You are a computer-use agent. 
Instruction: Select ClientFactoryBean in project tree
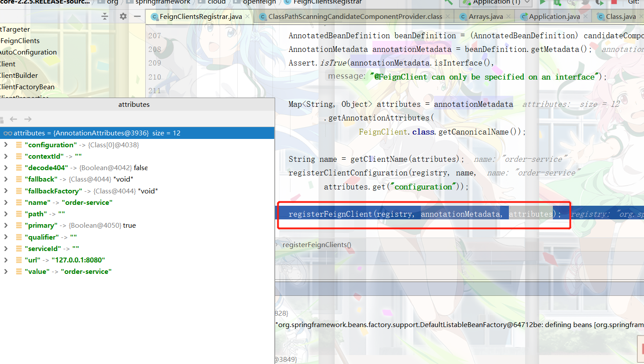[x=27, y=87]
